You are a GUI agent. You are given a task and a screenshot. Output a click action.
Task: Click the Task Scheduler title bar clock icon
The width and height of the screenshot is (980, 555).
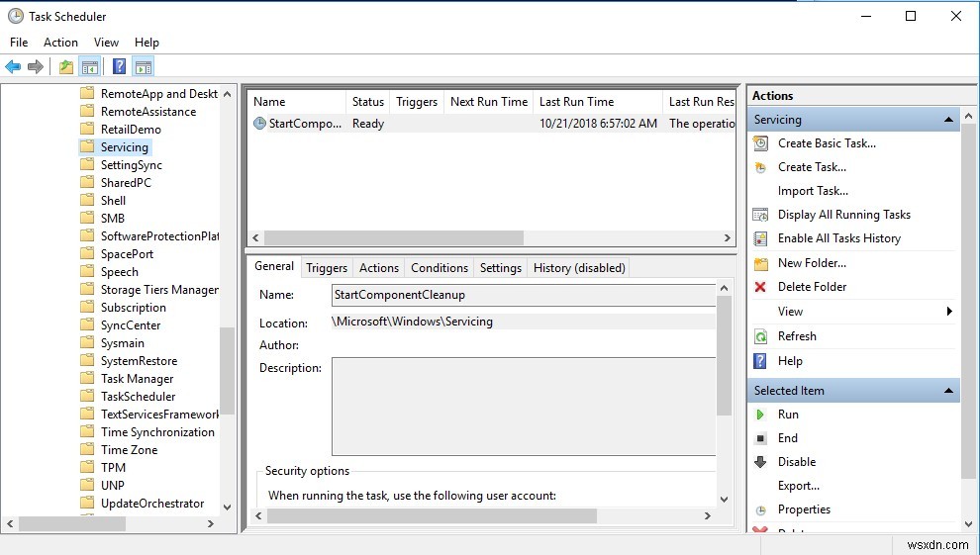(x=16, y=16)
